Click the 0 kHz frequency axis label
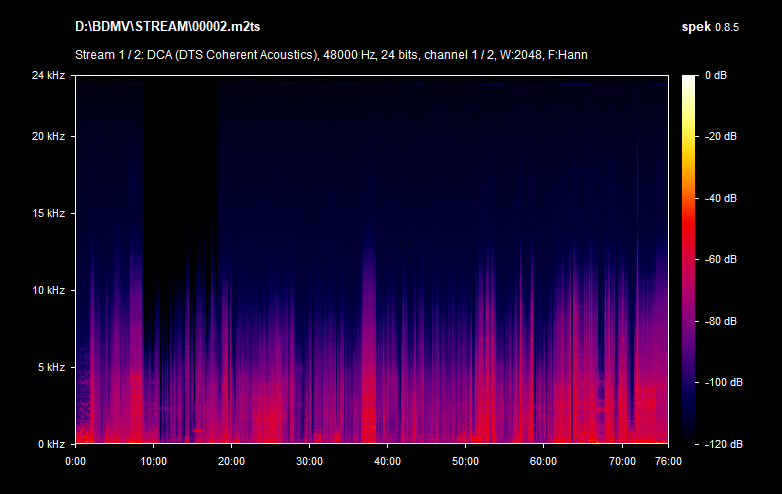Image resolution: width=782 pixels, height=494 pixels. pyautogui.click(x=50, y=443)
